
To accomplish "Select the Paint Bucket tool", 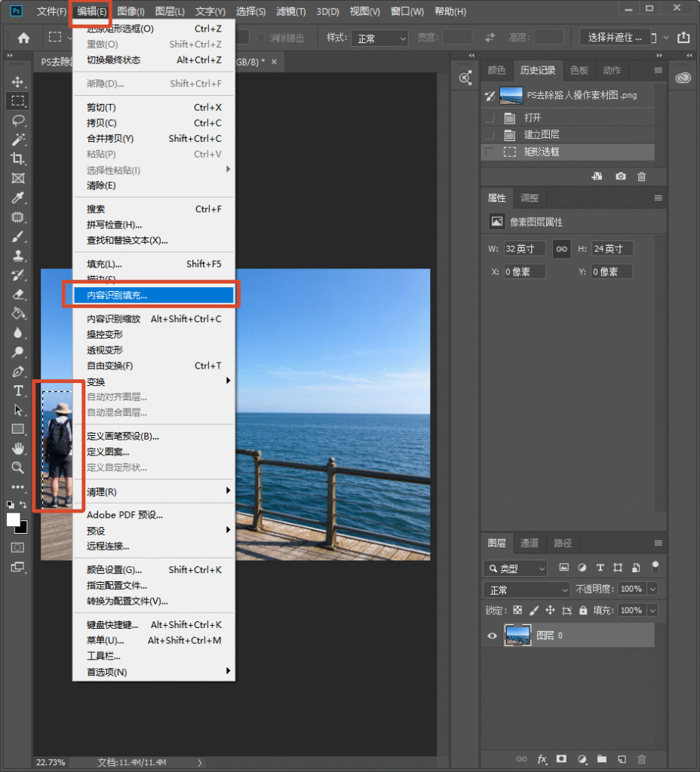I will pyautogui.click(x=18, y=314).
